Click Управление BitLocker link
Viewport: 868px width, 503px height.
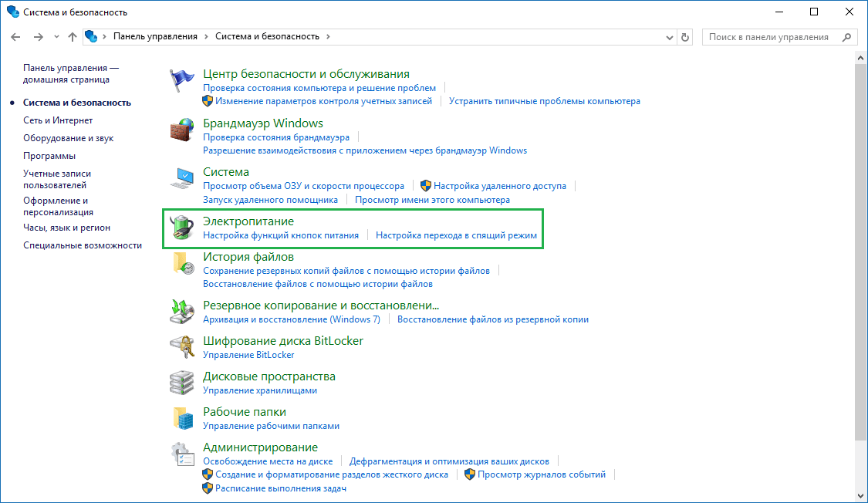[x=248, y=355]
